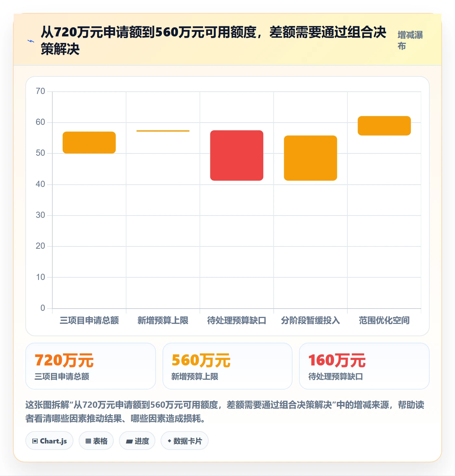455x476 pixels.
Task: Click the 160万元 data card
Action: click(364, 366)
